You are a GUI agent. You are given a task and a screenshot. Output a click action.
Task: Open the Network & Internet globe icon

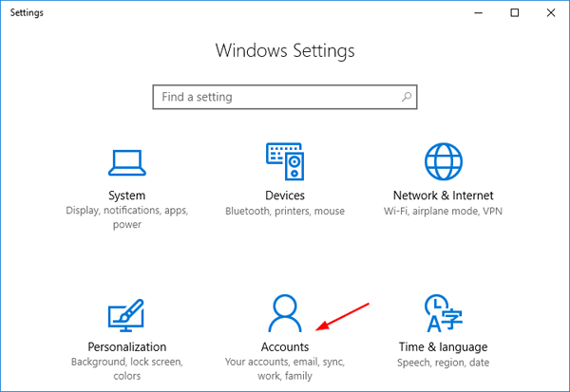[442, 161]
